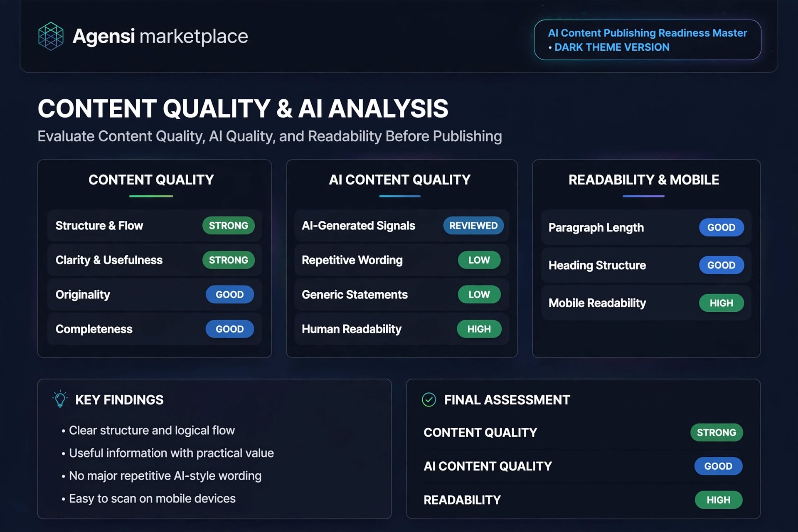This screenshot has width=798, height=532.
Task: Click the STRONG badge for Structure & Flow
Action: click(x=229, y=226)
